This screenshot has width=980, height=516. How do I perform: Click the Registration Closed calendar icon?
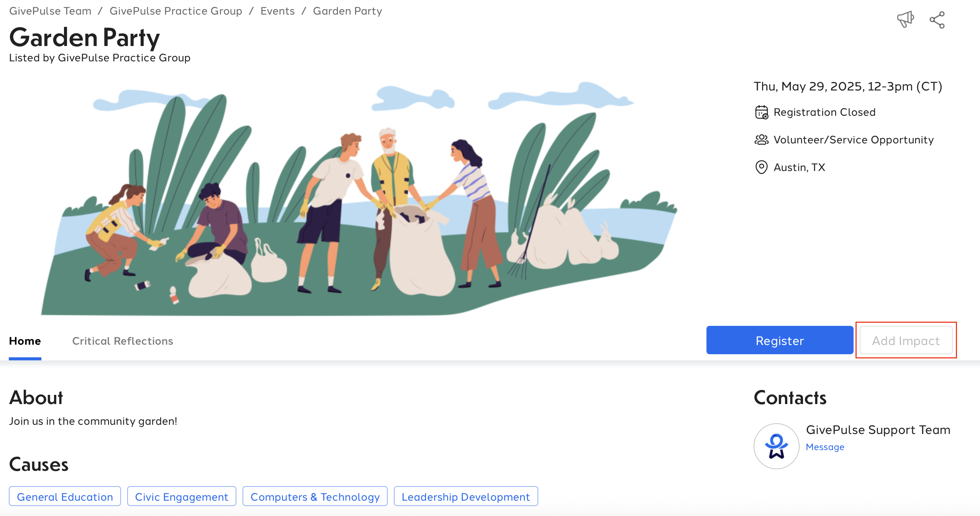(761, 112)
